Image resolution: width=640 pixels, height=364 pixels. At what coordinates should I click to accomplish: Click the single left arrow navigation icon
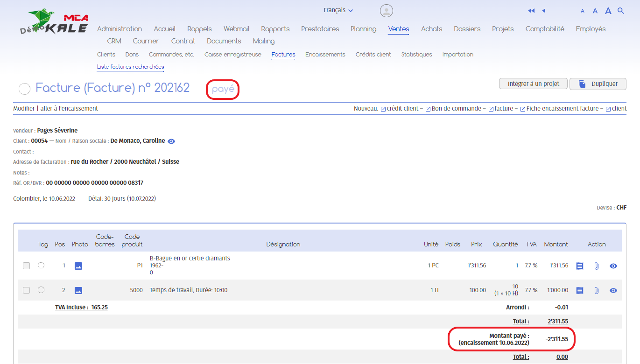(544, 11)
